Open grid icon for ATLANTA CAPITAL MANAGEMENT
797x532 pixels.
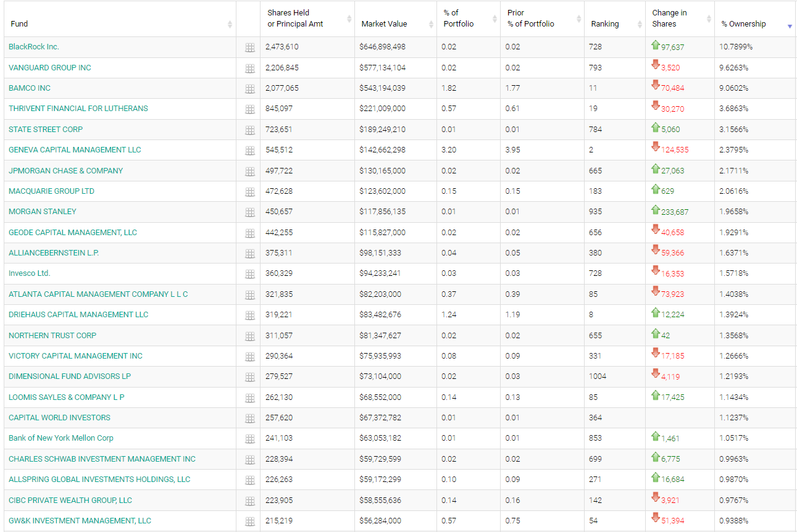click(250, 295)
